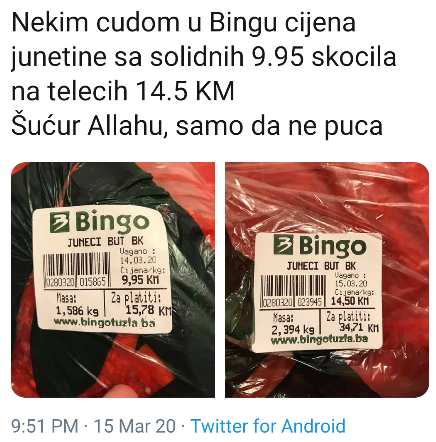Open the left Bingo label photo

pyautogui.click(x=113, y=280)
